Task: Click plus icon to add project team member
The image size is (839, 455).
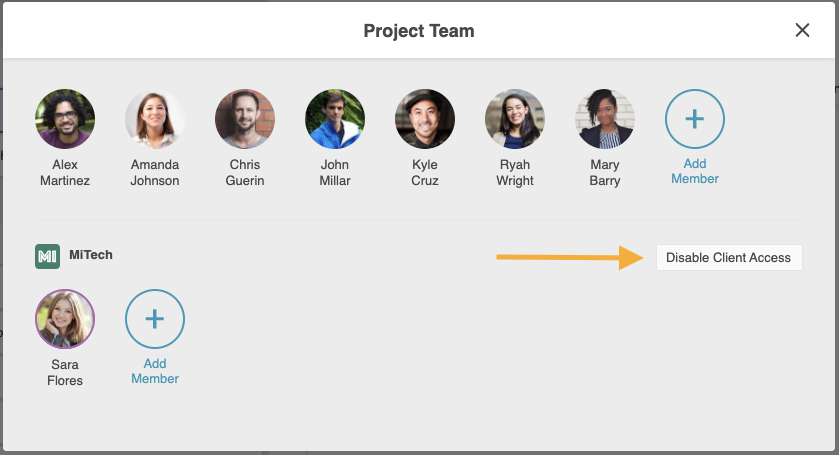Action: pos(695,119)
